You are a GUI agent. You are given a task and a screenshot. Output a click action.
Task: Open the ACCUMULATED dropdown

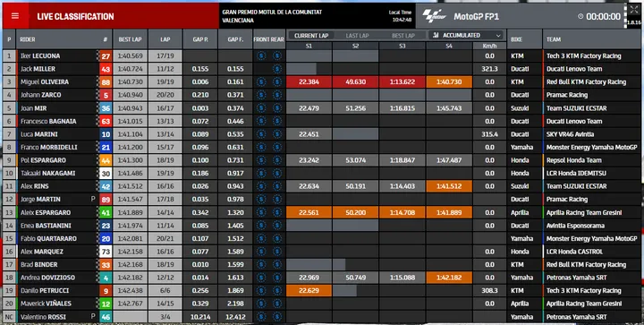click(467, 35)
